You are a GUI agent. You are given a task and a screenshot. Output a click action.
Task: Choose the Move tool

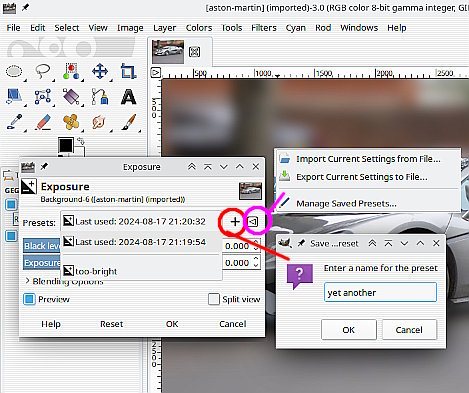[100, 71]
